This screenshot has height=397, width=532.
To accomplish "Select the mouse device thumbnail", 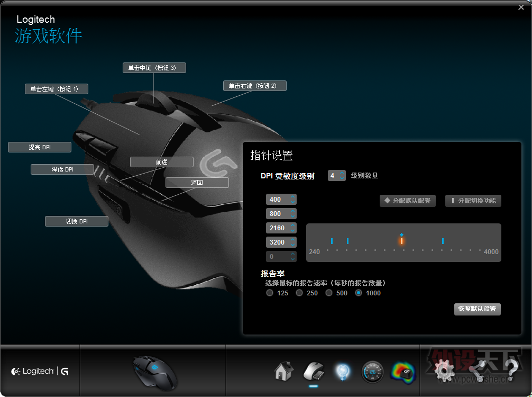I will [154, 373].
